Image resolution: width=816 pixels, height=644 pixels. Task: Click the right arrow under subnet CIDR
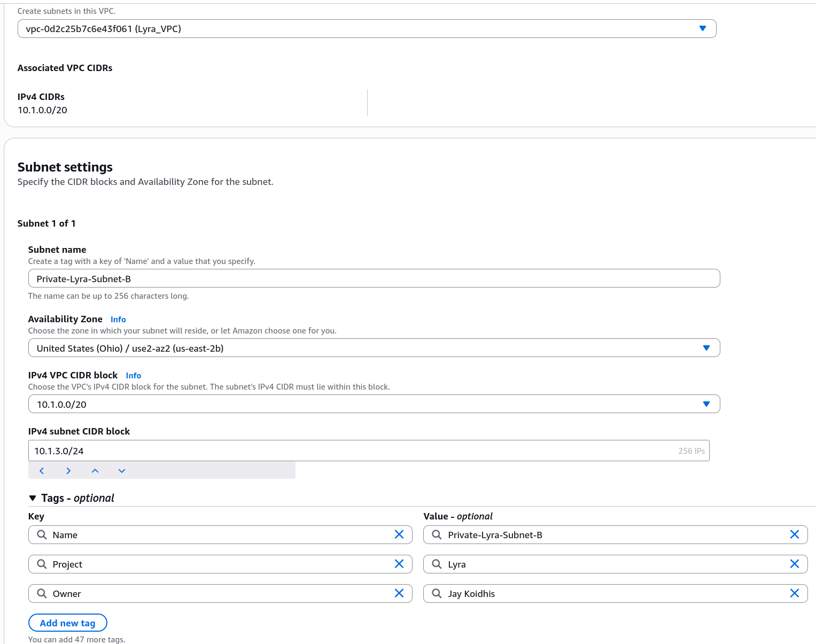[x=68, y=471]
